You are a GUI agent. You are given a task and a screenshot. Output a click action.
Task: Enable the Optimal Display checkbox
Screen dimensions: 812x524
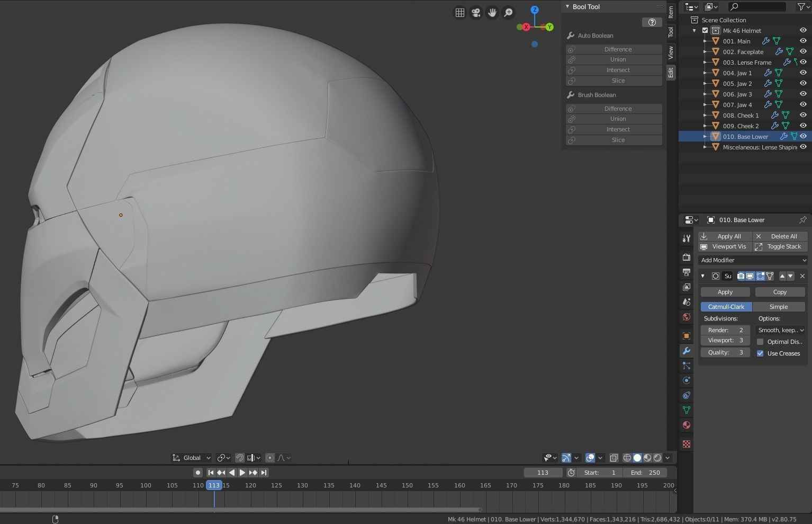point(760,342)
